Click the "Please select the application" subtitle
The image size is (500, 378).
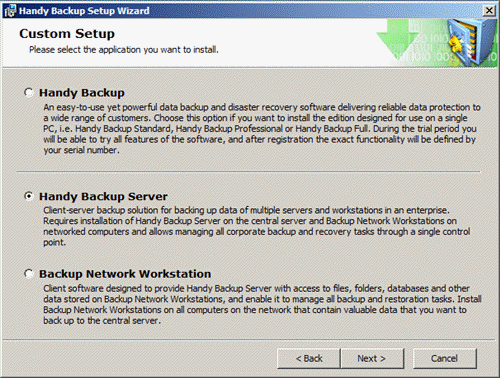click(x=124, y=50)
